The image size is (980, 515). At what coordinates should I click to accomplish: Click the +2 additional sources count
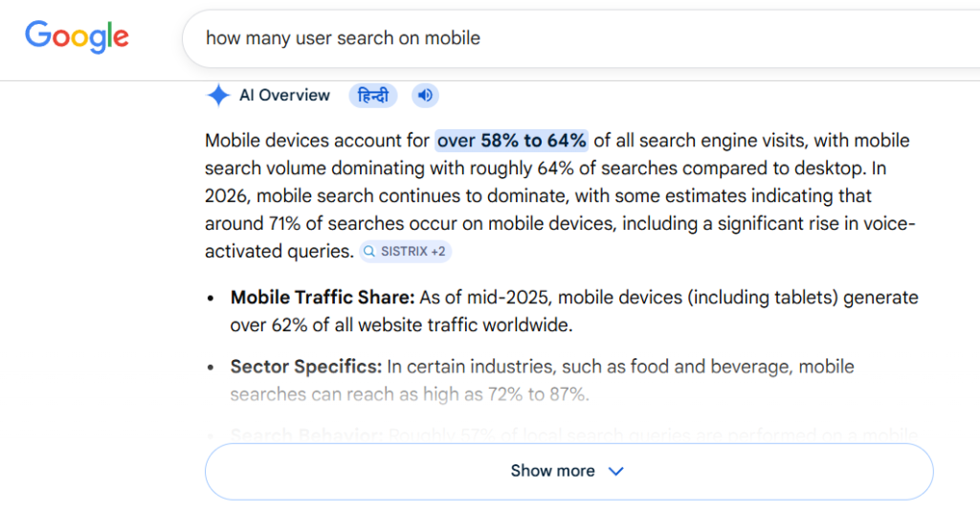(436, 252)
